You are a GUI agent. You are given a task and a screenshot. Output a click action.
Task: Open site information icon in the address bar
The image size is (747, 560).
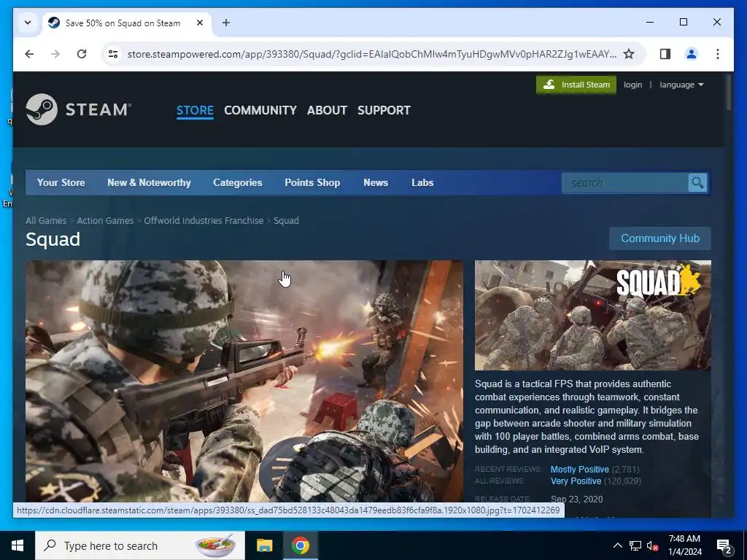pos(113,54)
